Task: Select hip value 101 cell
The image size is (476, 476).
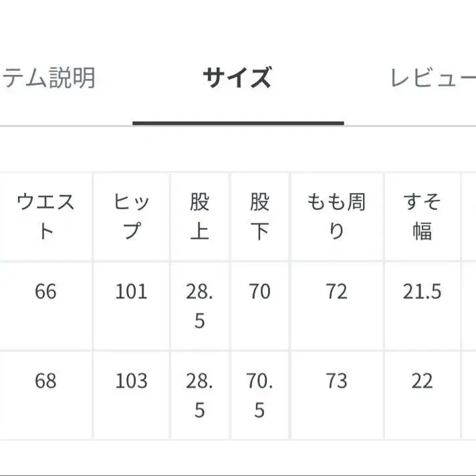Action: click(x=132, y=292)
